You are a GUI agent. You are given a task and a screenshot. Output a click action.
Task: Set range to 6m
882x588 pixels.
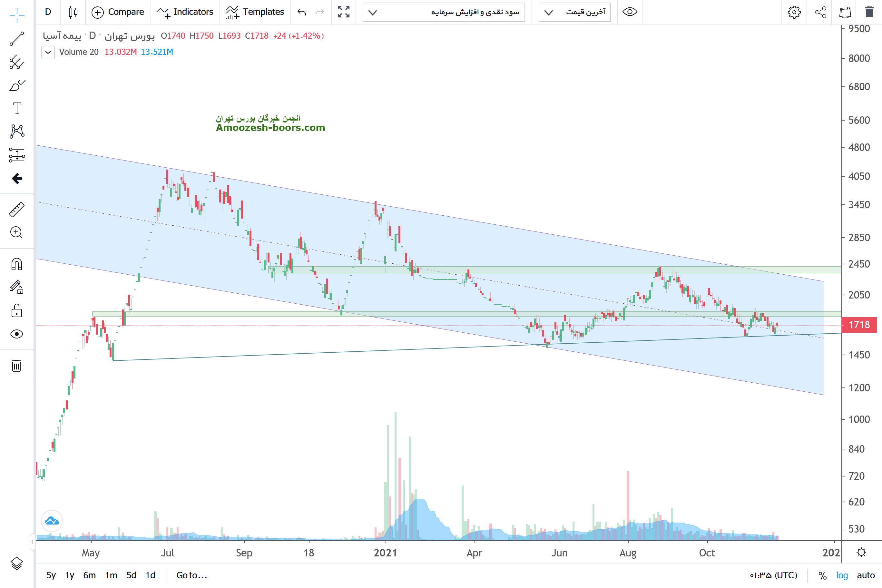[89, 575]
